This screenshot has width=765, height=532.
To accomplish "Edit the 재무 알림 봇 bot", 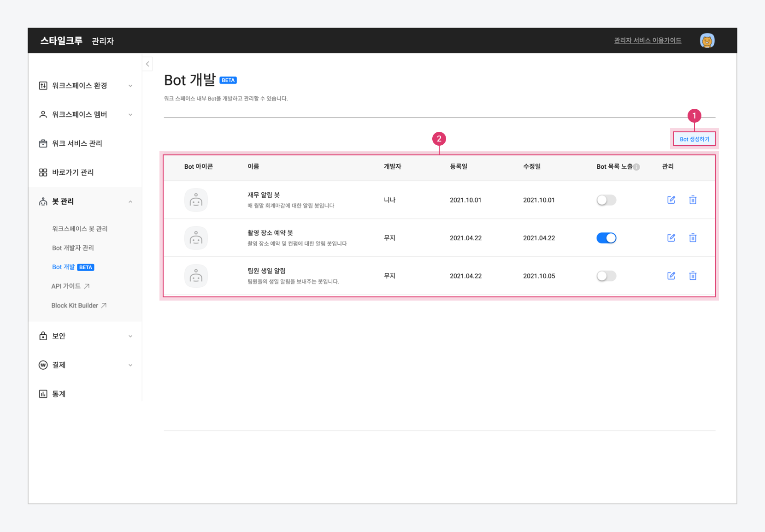I will coord(671,200).
